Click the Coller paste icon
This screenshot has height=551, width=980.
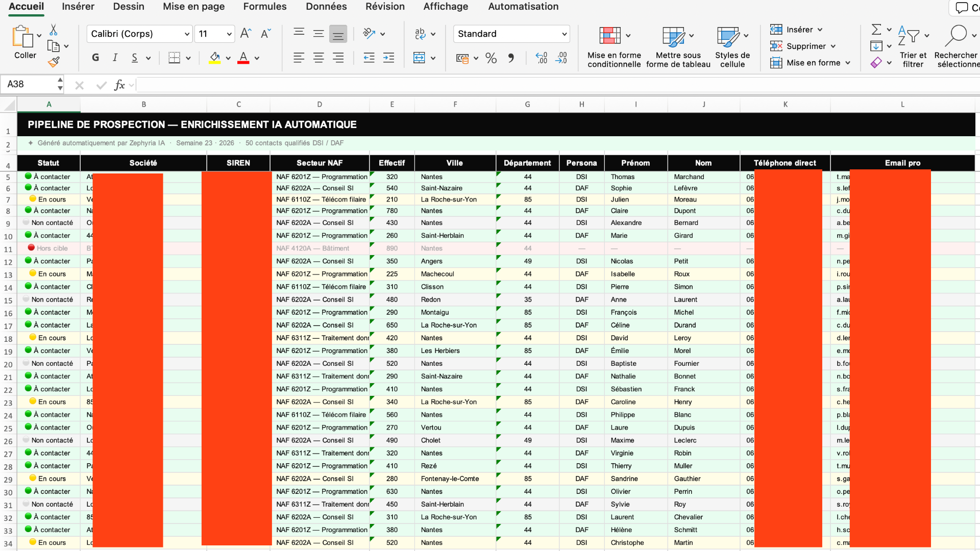22,37
